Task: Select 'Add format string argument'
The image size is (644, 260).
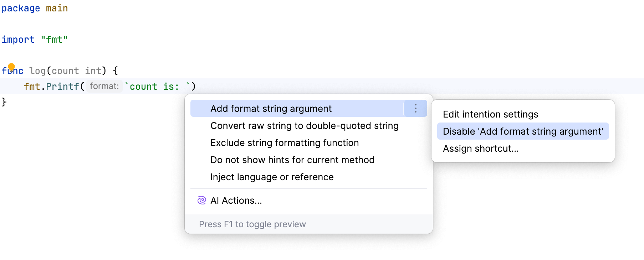Action: (271, 108)
